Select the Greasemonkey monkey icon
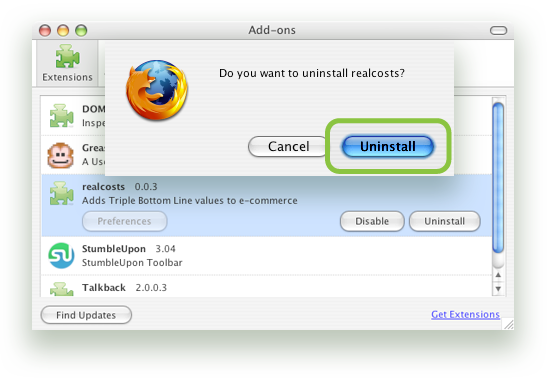This screenshot has height=380, width=550. tap(61, 155)
